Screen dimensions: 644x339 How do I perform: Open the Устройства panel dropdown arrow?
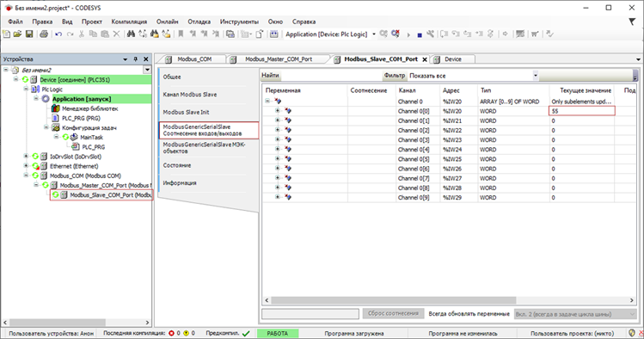pyautogui.click(x=126, y=59)
